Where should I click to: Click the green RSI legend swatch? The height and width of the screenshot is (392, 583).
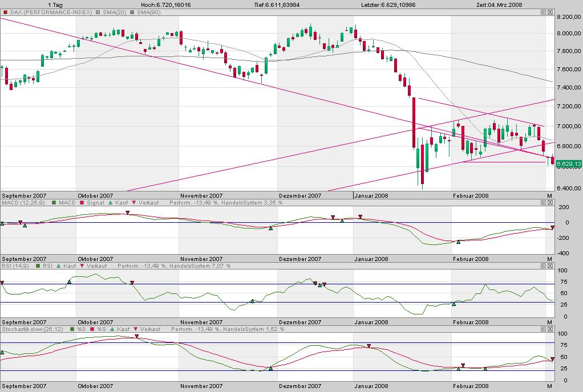(38, 266)
